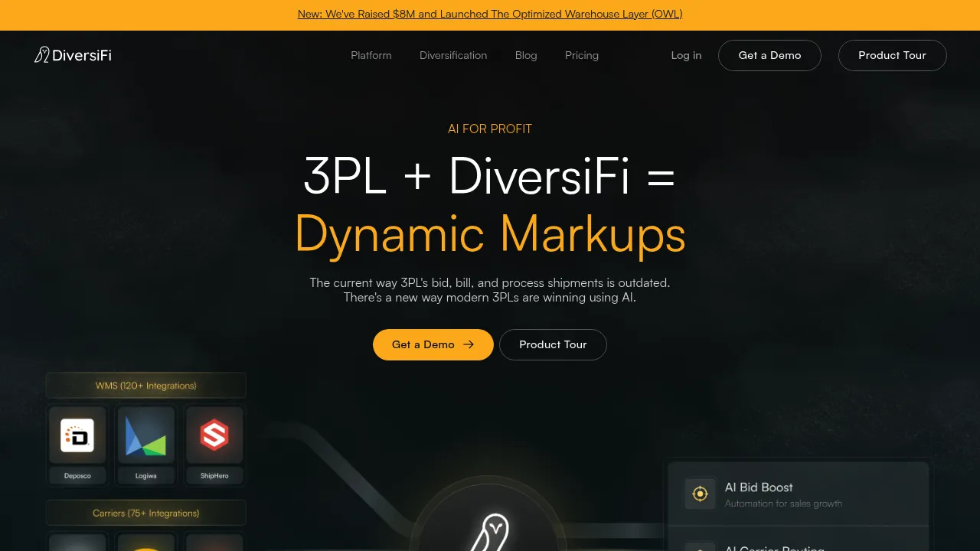Click Get a Demo in the header

tap(769, 55)
